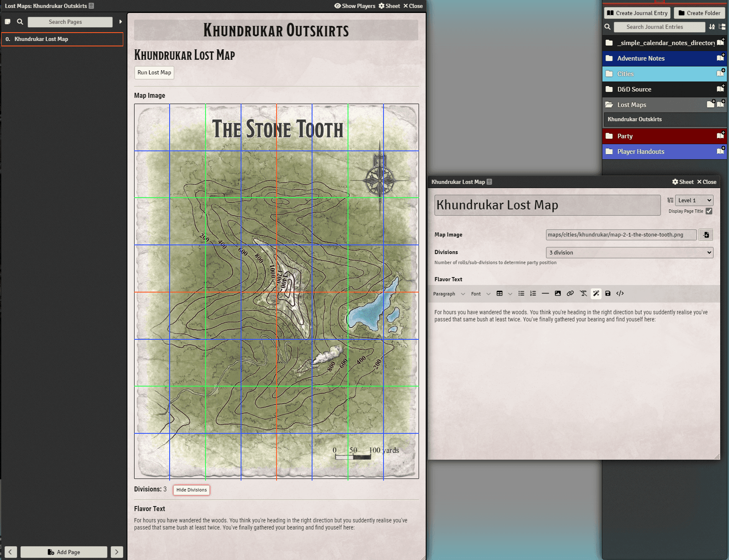Image resolution: width=729 pixels, height=560 pixels.
Task: Apply a bulleted list in the editor
Action: click(x=521, y=293)
